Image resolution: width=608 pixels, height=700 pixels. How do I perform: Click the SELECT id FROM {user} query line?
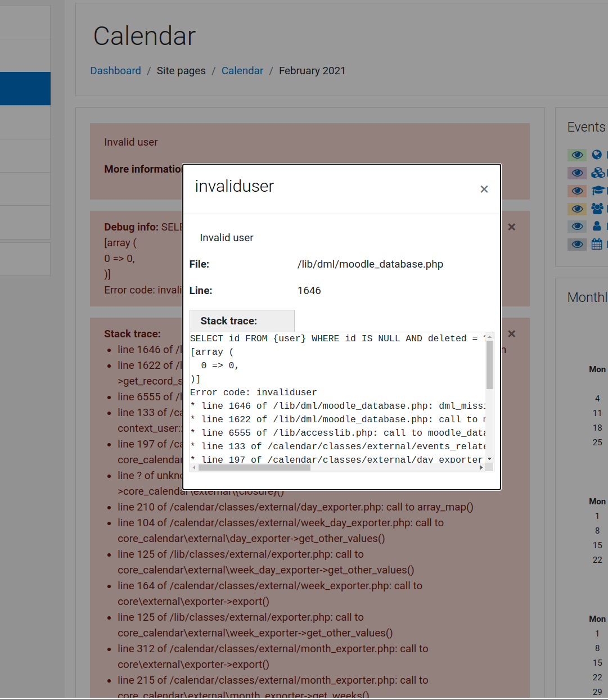click(337, 338)
